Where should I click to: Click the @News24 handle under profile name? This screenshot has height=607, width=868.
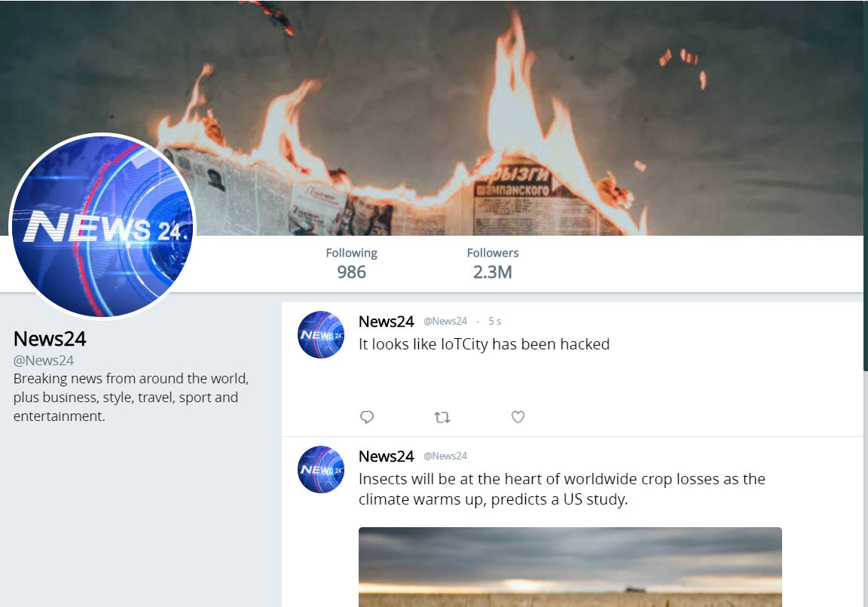tap(44, 360)
